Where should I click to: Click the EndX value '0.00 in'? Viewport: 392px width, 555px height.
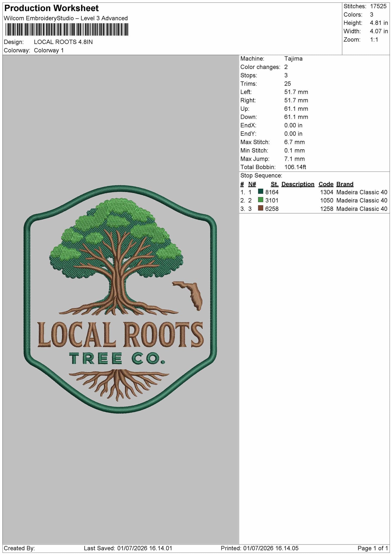point(293,125)
